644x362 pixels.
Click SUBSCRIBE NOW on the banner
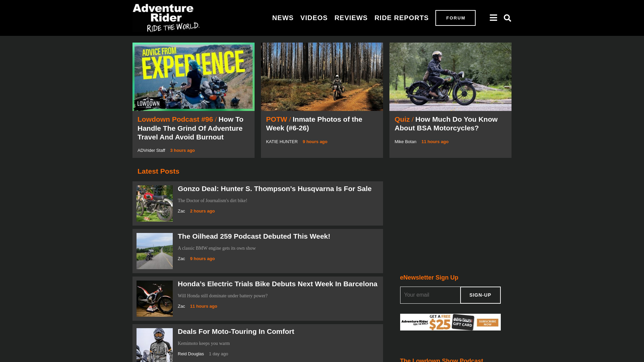[x=488, y=323]
